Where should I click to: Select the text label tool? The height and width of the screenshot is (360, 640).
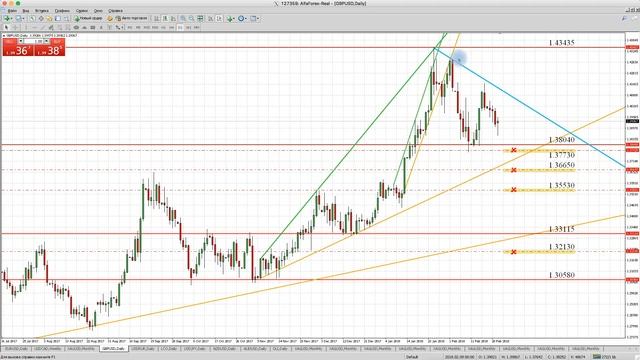(110, 27)
